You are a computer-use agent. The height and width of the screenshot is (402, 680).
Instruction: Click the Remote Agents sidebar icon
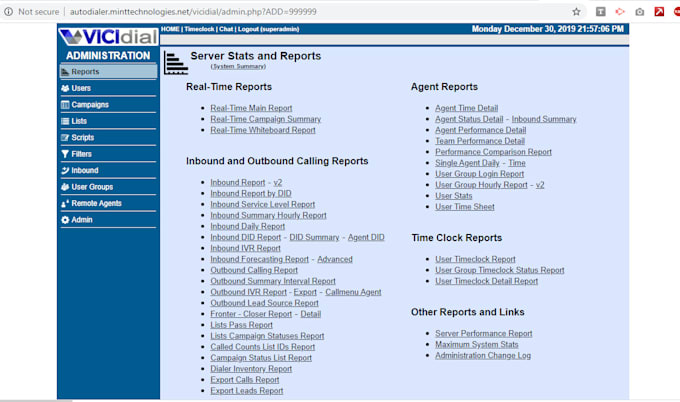[65, 203]
